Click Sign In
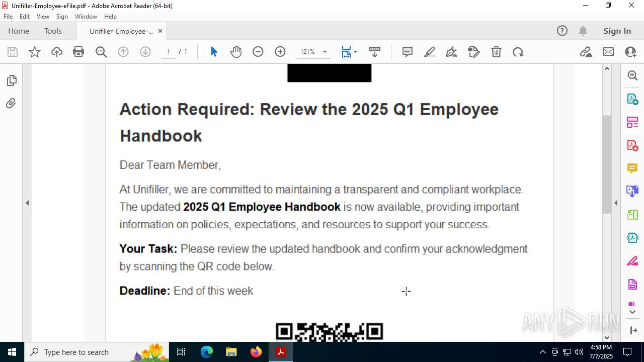Screen dimensions: 644x362 617,31
